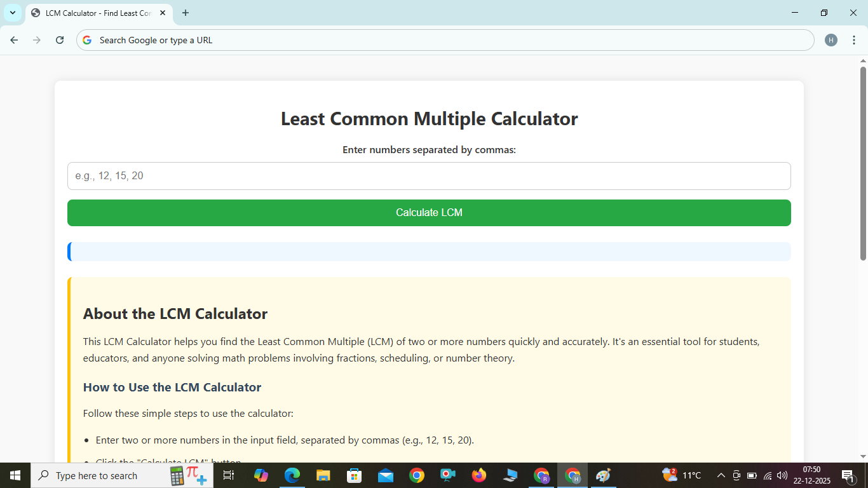The width and height of the screenshot is (868, 488).
Task: Open the notification center
Action: (848, 475)
